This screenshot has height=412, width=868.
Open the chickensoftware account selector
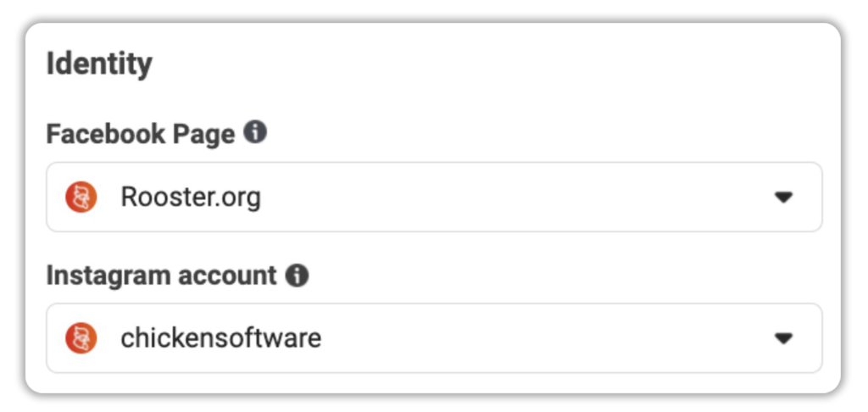(434, 338)
